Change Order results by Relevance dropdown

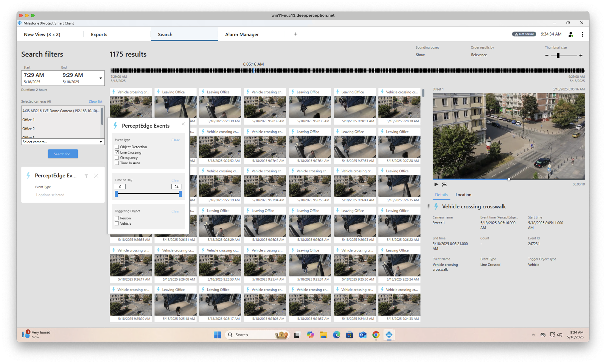pyautogui.click(x=479, y=55)
